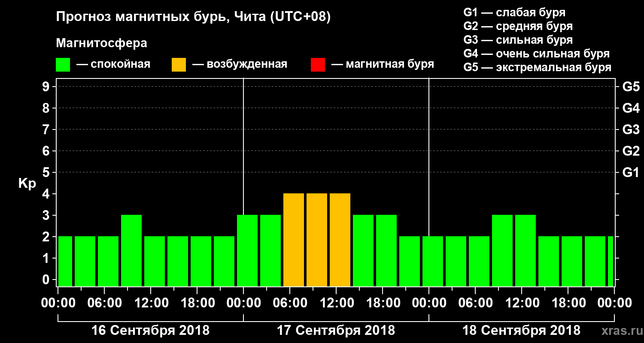Click the '16 Сентября 2018' date label
Image resolution: width=644 pixels, height=343 pixels.
tap(151, 331)
